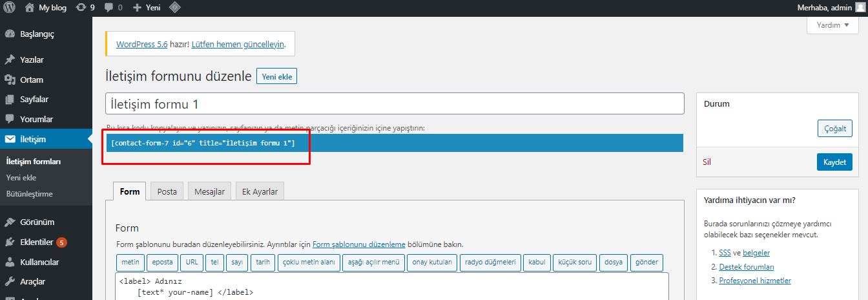The image size is (868, 300).
Task: Click the Sayfalar pages icon
Action: click(x=10, y=100)
